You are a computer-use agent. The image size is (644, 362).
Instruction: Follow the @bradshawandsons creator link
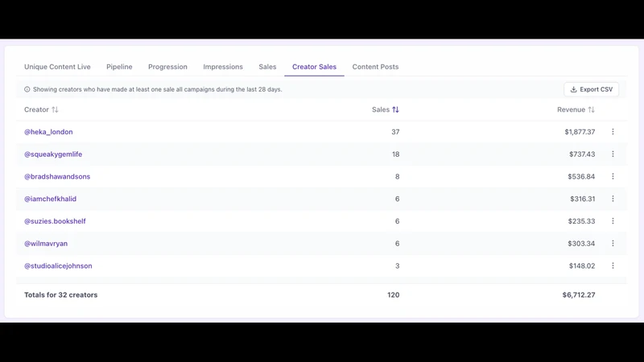(57, 176)
